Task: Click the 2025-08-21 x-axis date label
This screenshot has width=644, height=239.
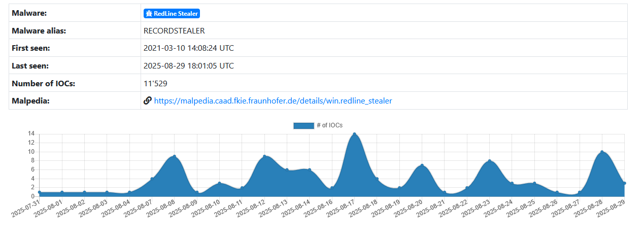Action: [431, 208]
